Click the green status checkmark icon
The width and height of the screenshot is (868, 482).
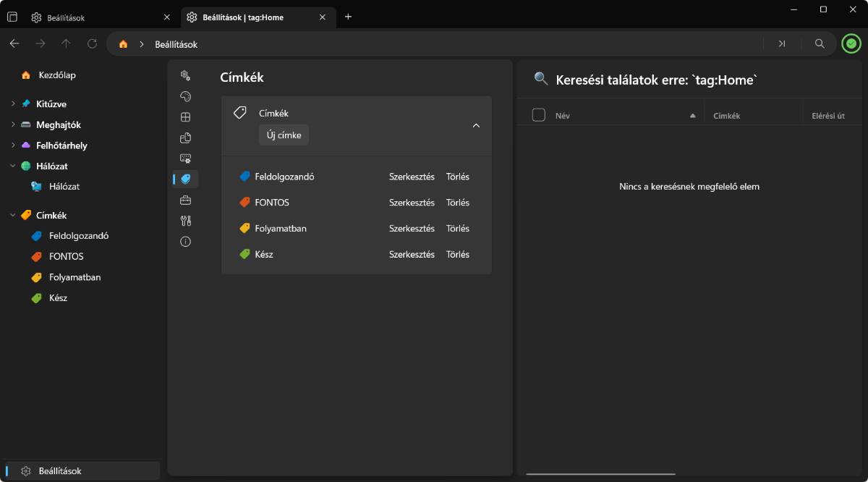click(851, 44)
